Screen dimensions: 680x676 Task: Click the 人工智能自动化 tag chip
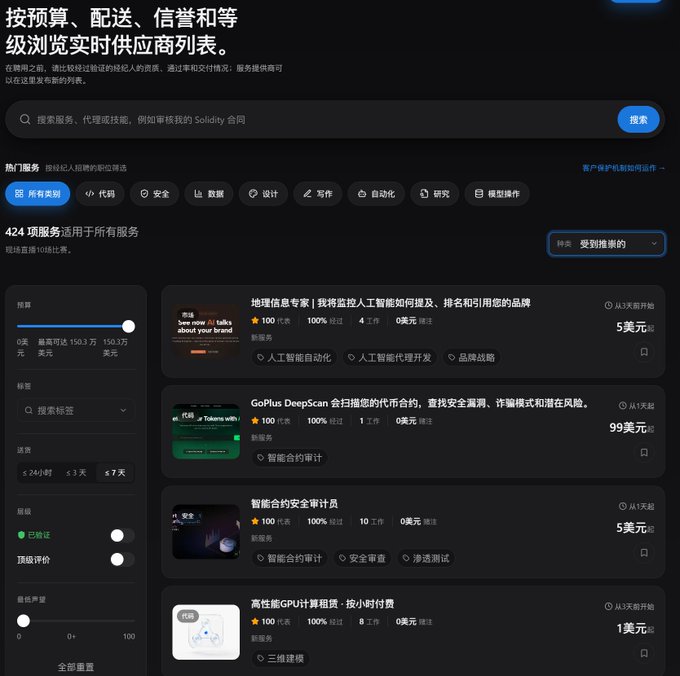294,357
